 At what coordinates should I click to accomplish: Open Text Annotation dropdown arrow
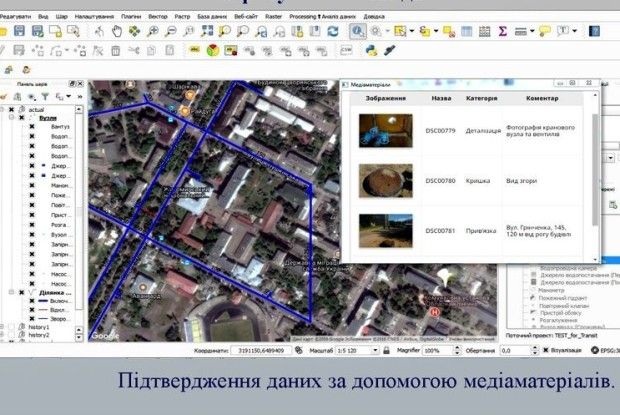[575, 31]
